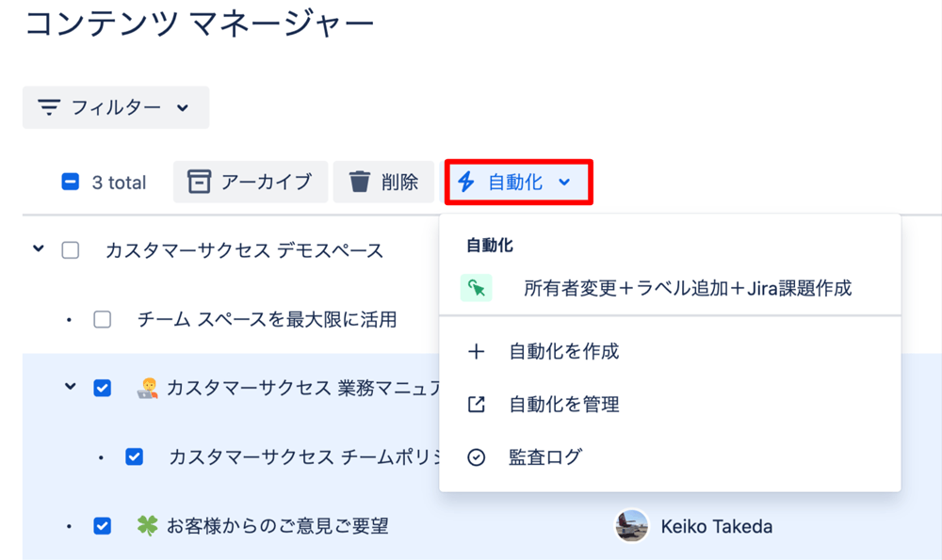
Task: Check the カスタマーサクセス デモスペース checkbox
Action: coord(71,249)
